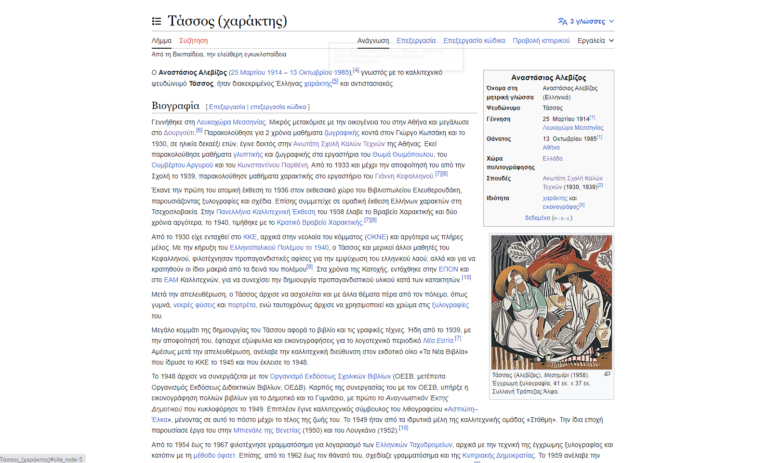Follow the πορτρέτα link
Screen dimensions: 768x463
[241, 305]
